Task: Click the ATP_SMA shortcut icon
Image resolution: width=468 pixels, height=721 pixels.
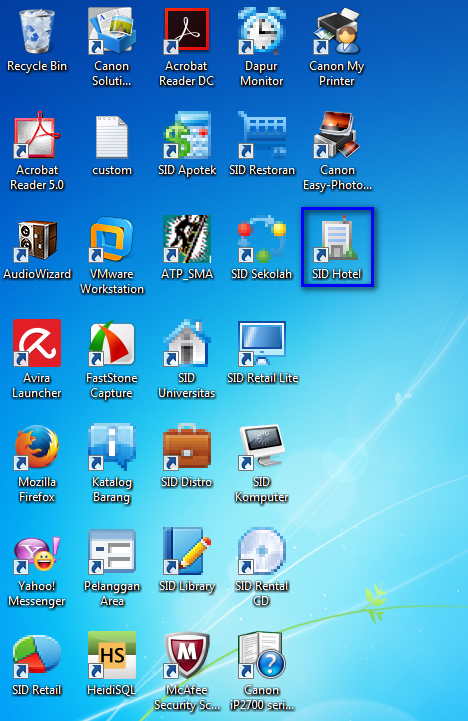Action: point(187,239)
